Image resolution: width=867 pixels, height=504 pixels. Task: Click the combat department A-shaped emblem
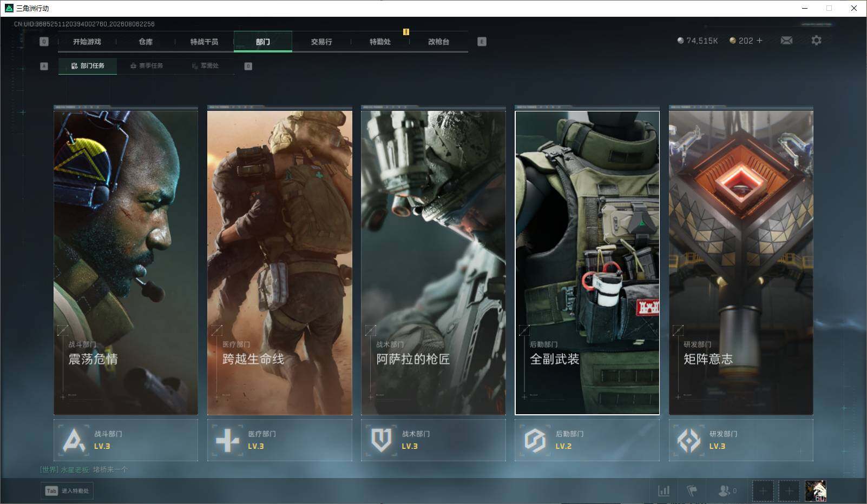pos(74,440)
